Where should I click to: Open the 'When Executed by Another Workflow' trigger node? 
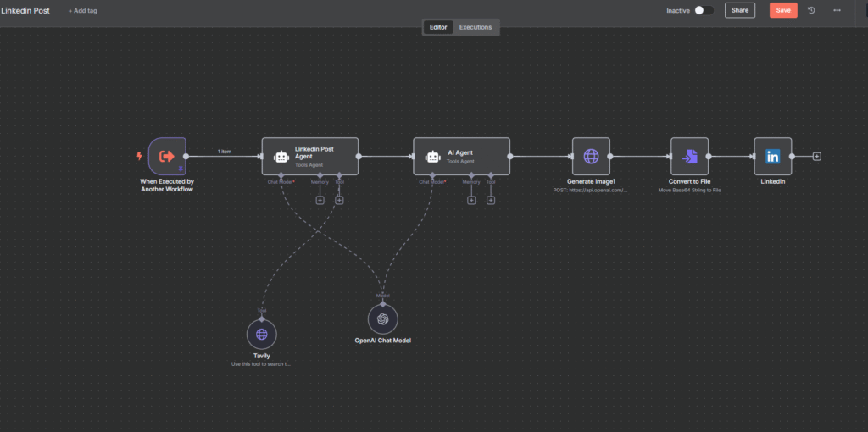167,156
